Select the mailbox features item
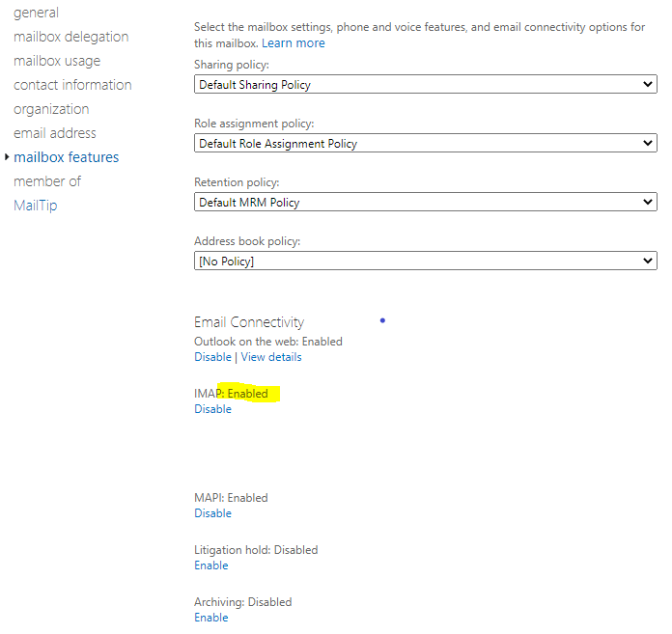 click(x=66, y=157)
